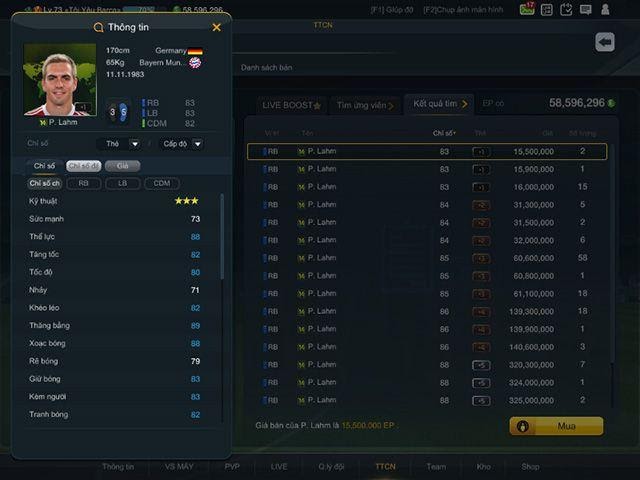Open Q.lý đội in the bottom menu

[x=331, y=467]
